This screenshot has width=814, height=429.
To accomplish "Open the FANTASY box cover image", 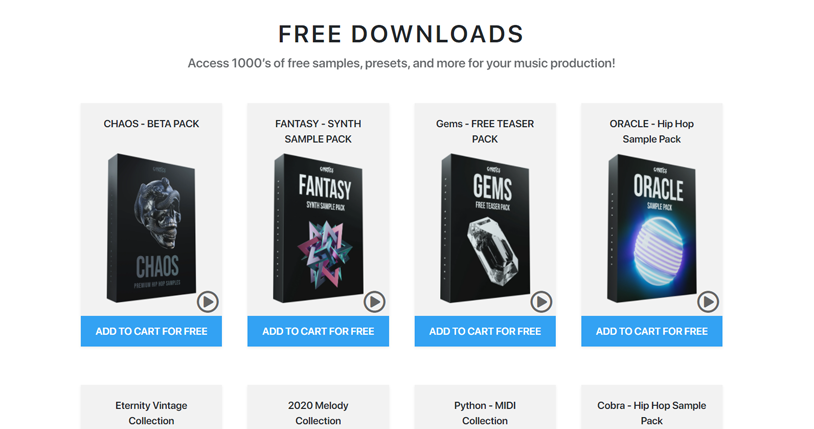I will coord(318,227).
